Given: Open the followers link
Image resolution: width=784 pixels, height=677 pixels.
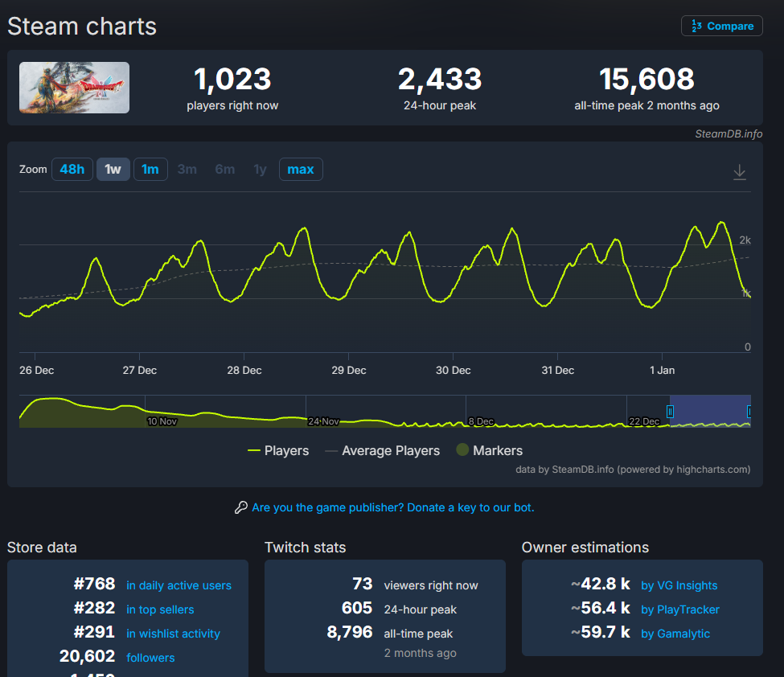Looking at the screenshot, I should pyautogui.click(x=150, y=658).
